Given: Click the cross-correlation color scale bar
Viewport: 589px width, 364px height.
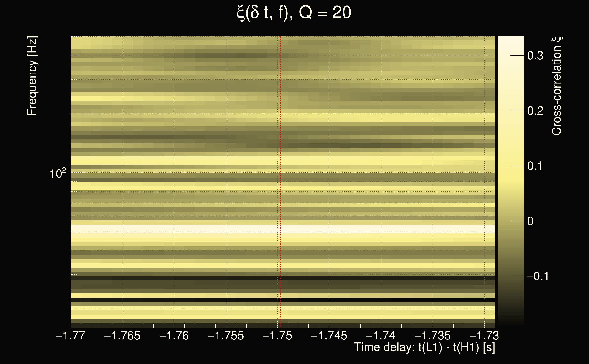Looking at the screenshot, I should coord(510,181).
